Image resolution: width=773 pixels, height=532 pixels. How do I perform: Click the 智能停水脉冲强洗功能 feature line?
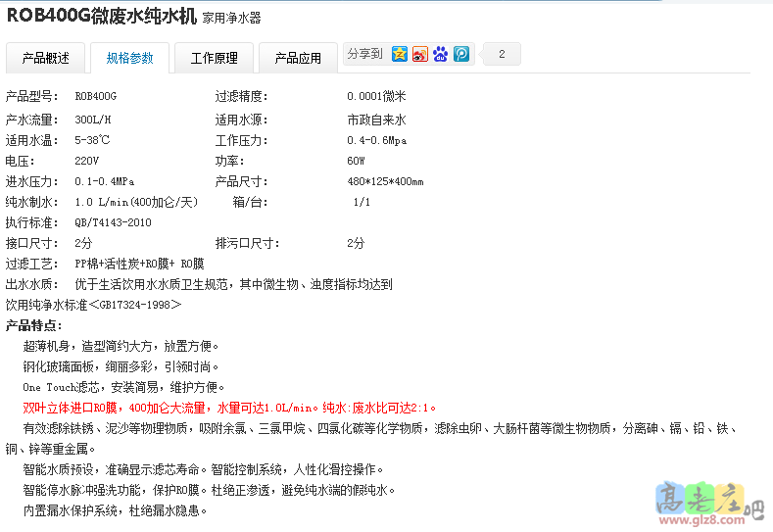click(x=209, y=490)
